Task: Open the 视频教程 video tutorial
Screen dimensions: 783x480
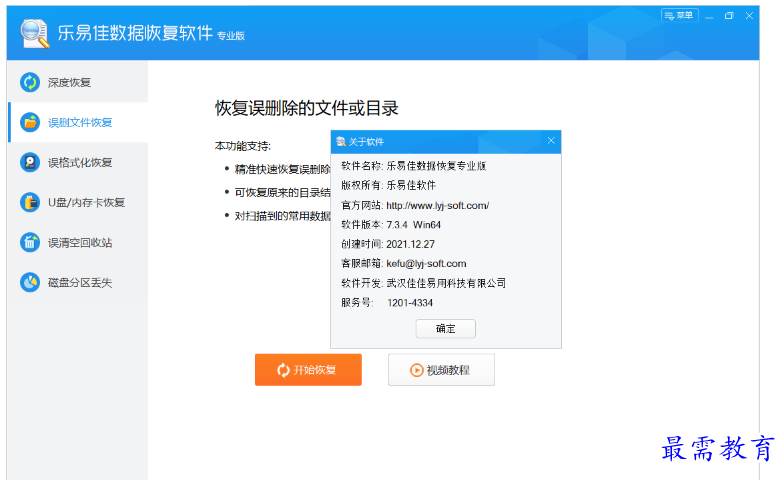Action: [441, 370]
